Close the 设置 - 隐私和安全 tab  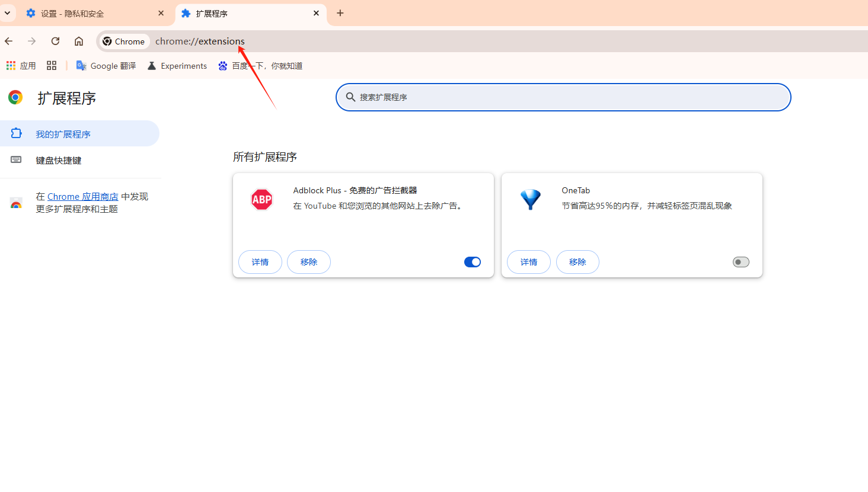click(x=161, y=13)
